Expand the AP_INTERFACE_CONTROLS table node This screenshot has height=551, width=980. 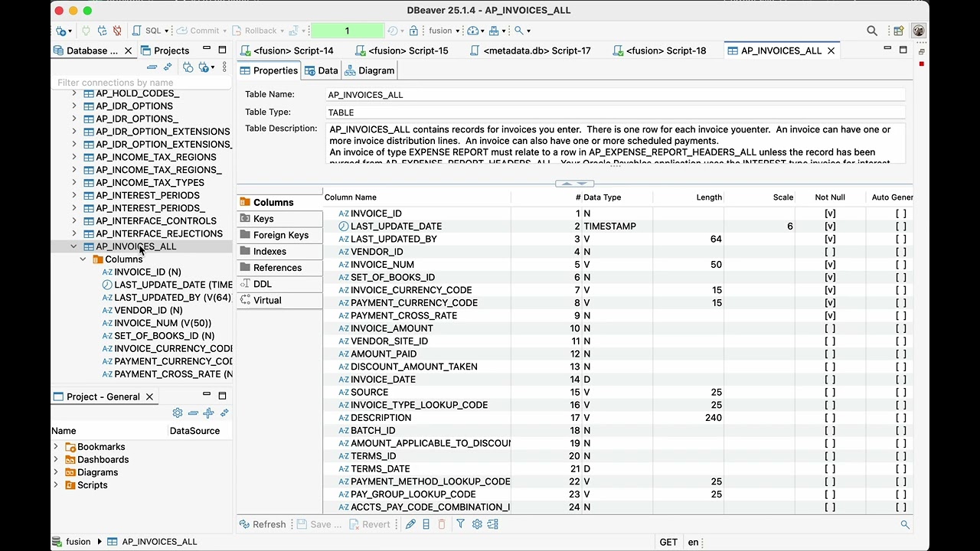pos(74,221)
